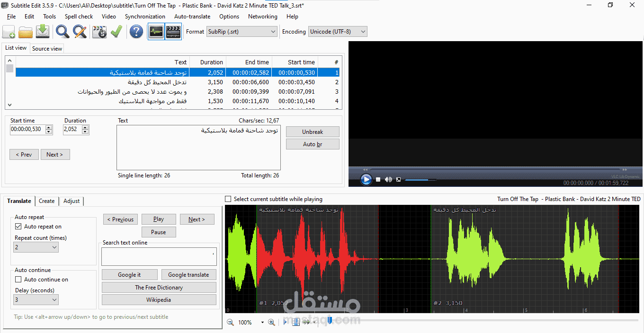Open the Format SubRip (.srt) dropdown
644x333 pixels.
(242, 32)
